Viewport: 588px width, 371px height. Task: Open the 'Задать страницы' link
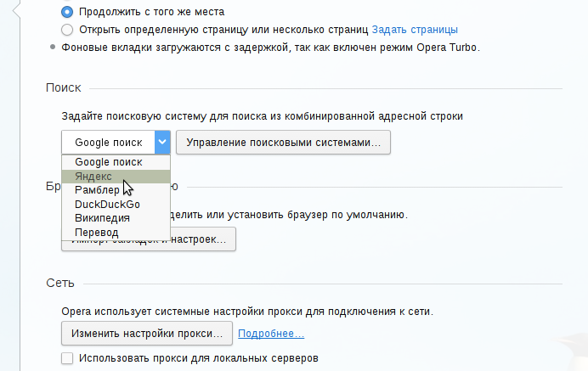click(x=415, y=30)
